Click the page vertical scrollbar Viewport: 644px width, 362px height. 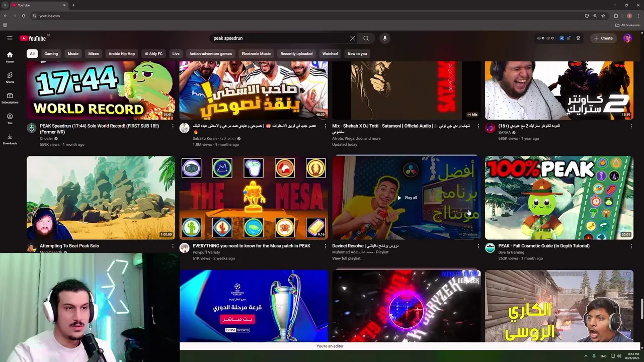pos(641,309)
